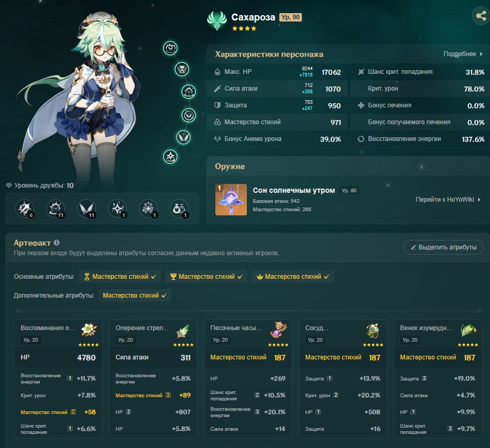Click the flower artifact HP value 4780

(86, 358)
